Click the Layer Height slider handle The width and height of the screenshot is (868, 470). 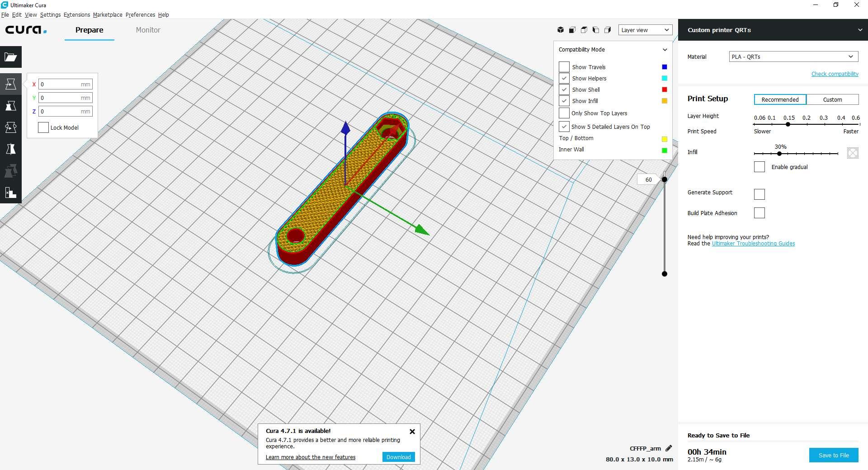pyautogui.click(x=788, y=124)
